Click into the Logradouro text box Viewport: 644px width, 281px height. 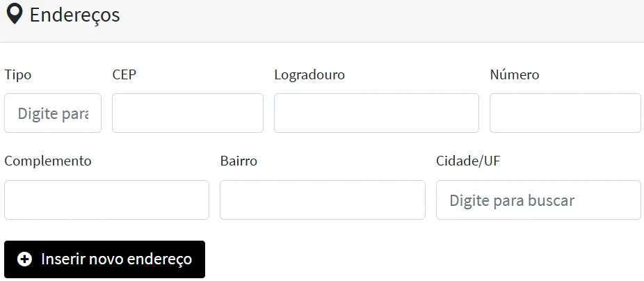[376, 113]
